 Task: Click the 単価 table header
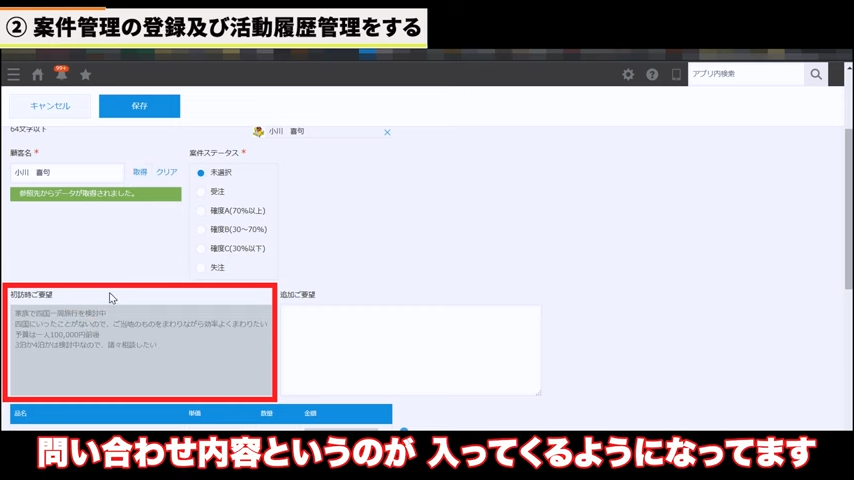click(195, 414)
